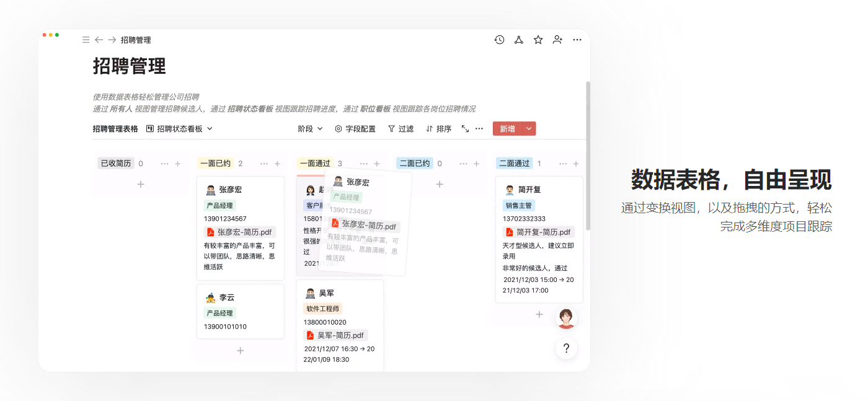Expand the 阶段 grouping dropdown
Screen dimensions: 868x401
click(310, 129)
